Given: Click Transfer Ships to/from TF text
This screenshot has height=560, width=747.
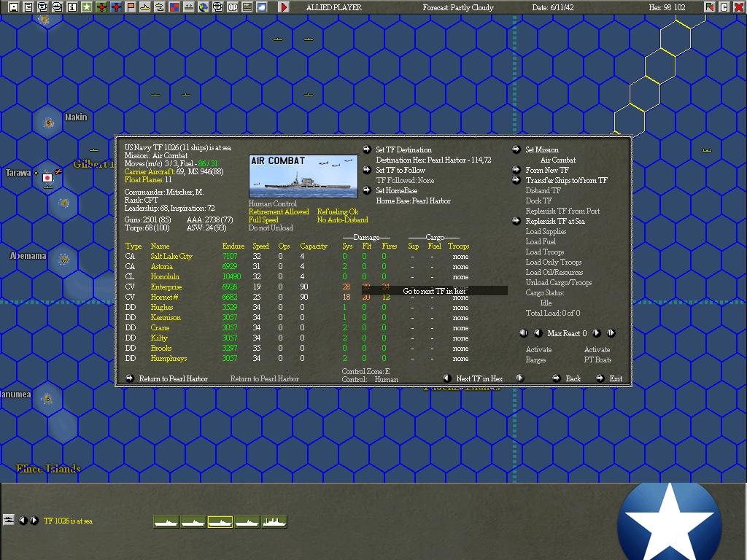Looking at the screenshot, I should click(x=566, y=180).
